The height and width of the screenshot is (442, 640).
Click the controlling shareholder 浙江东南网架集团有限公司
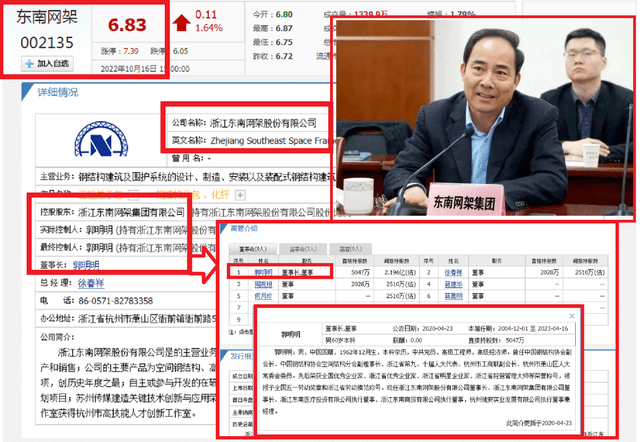[x=131, y=212]
